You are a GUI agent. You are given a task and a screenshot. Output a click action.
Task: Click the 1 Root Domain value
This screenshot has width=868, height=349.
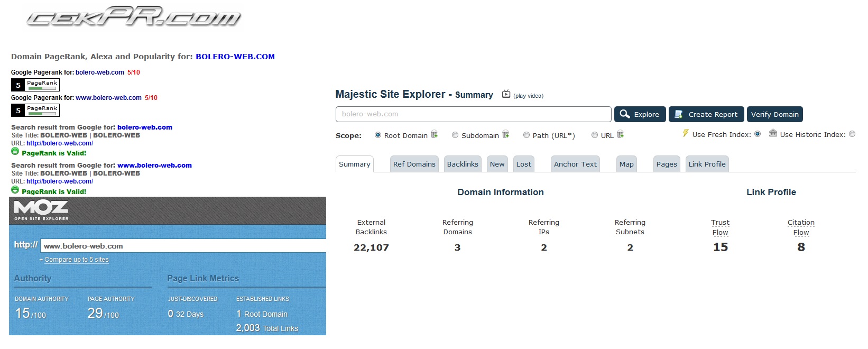262,314
